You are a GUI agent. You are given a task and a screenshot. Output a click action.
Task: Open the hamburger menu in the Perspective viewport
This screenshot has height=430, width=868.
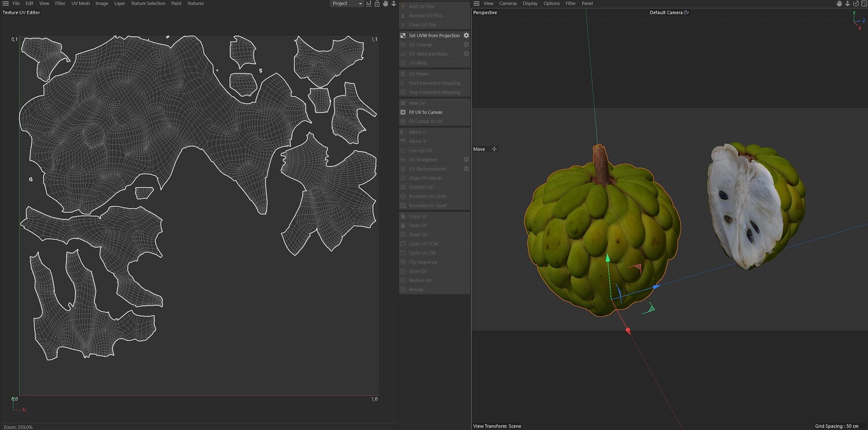[476, 3]
